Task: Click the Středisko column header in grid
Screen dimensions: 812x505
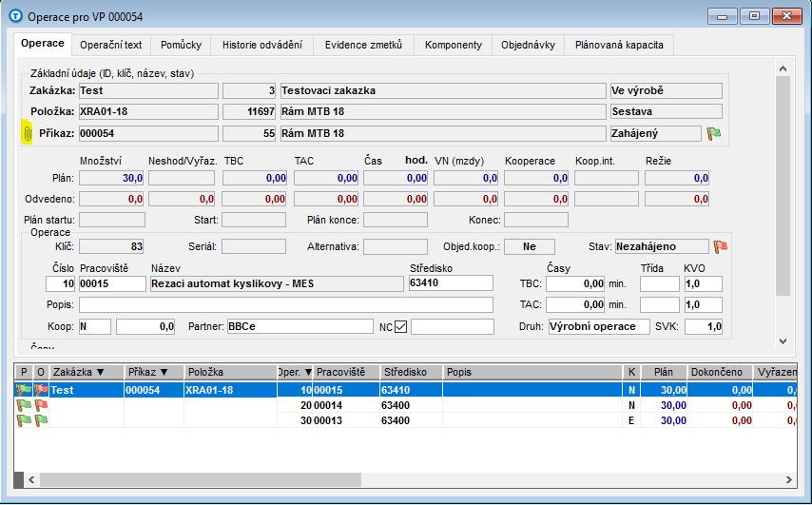Action: point(411,372)
